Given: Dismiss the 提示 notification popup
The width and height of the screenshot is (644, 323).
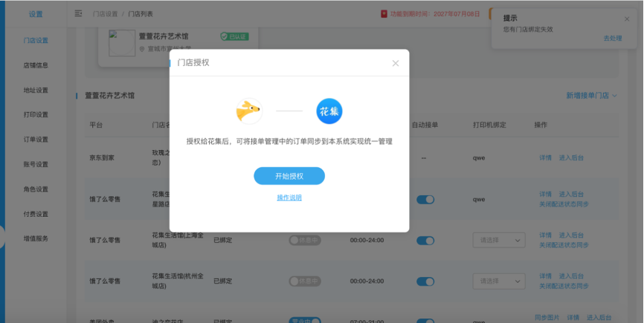Looking at the screenshot, I should 627,19.
